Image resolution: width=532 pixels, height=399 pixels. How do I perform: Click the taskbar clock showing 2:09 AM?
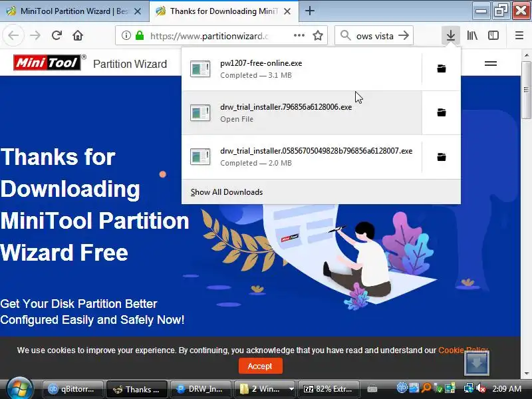507,389
